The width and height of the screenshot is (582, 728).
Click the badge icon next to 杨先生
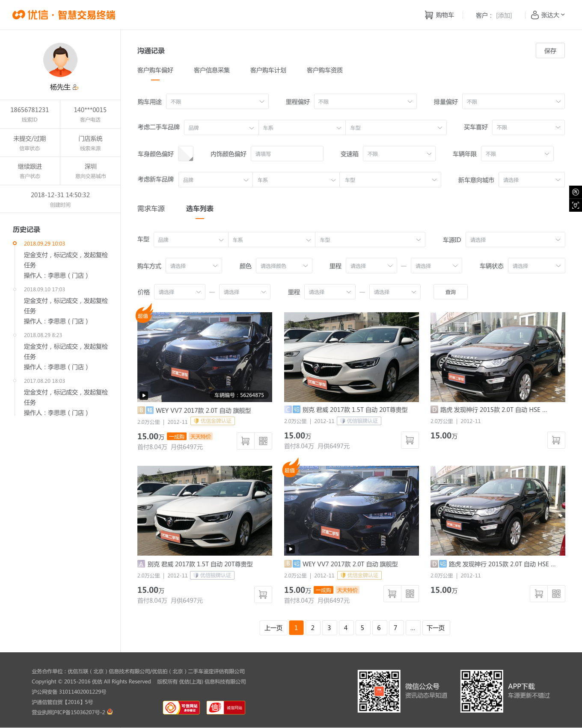[75, 87]
